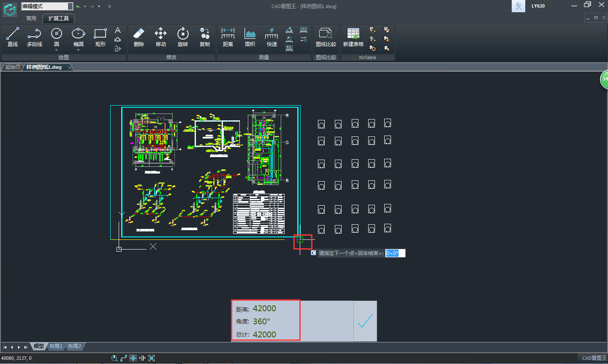
Task: Activate the 删除 eraser tool
Action: 138,37
